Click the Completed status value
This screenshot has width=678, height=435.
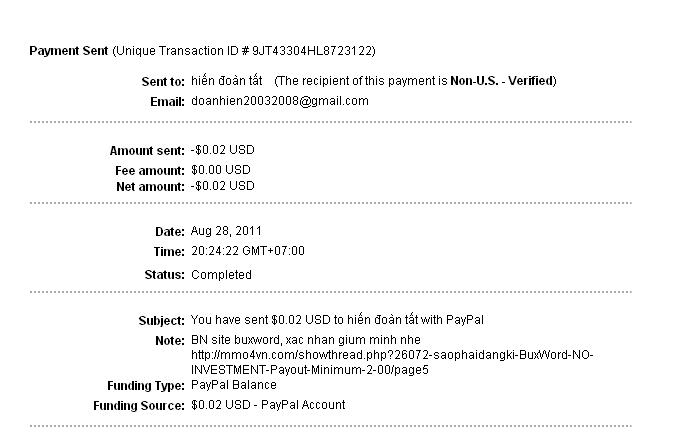pos(221,274)
